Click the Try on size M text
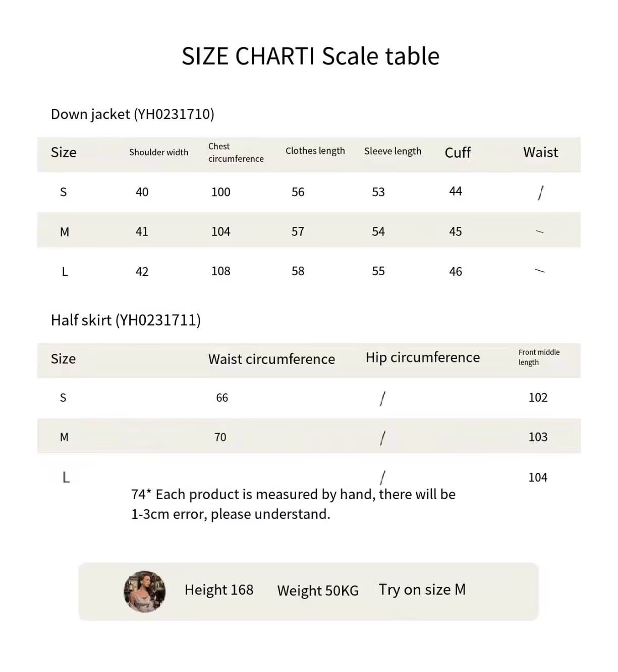This screenshot has height=672, width=618. pyautogui.click(x=422, y=590)
